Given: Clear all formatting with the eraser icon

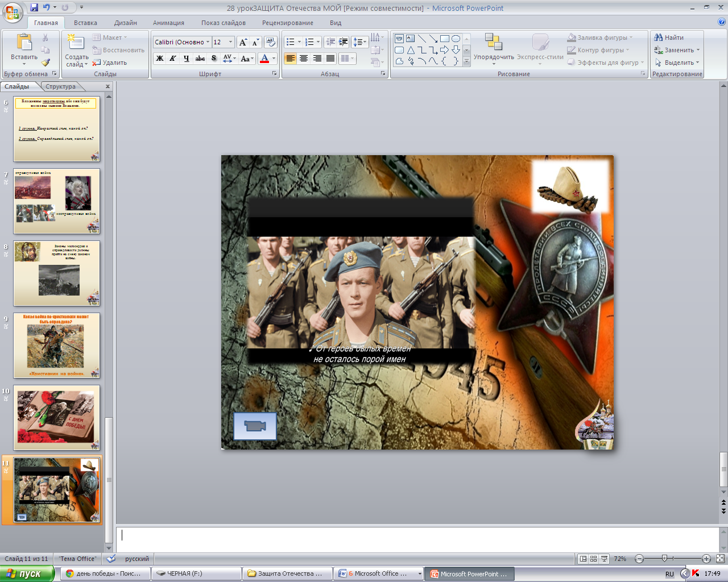Looking at the screenshot, I should point(271,42).
